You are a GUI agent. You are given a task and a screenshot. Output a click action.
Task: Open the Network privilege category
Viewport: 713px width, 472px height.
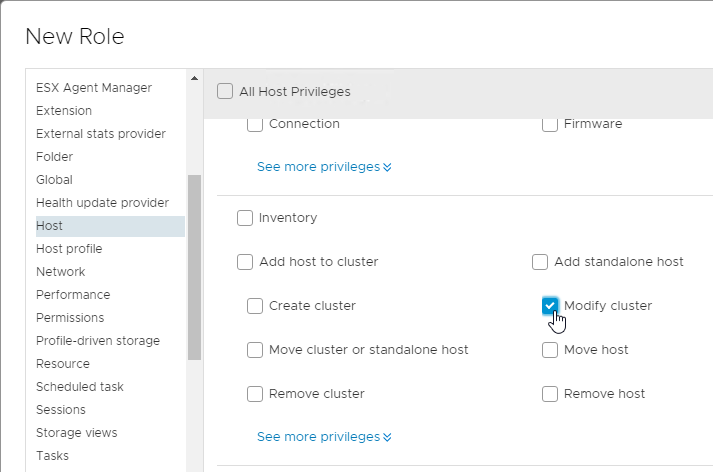click(60, 272)
